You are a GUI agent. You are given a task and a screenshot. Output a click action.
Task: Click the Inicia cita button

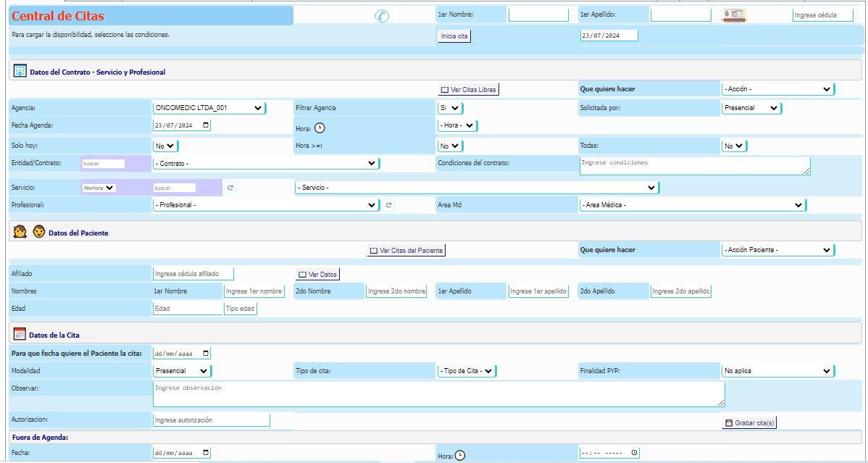point(454,36)
